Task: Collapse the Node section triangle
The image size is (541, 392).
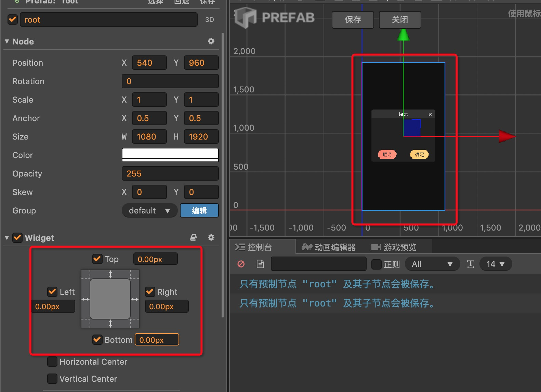Action: pos(7,41)
